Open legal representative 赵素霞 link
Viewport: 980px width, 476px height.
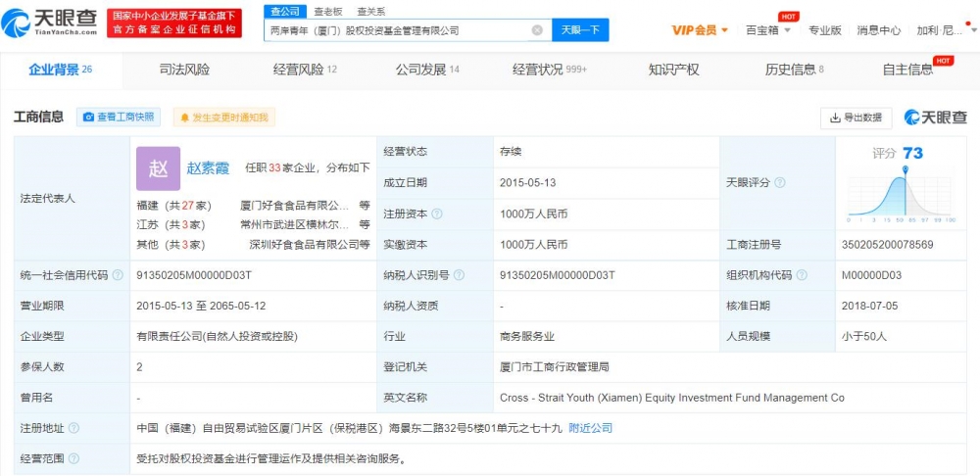click(208, 168)
